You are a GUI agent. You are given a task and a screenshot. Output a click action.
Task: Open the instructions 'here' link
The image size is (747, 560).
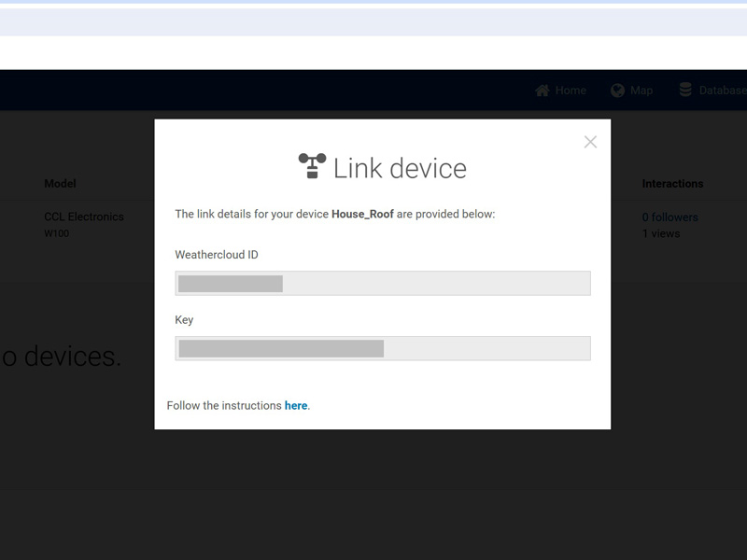(296, 406)
